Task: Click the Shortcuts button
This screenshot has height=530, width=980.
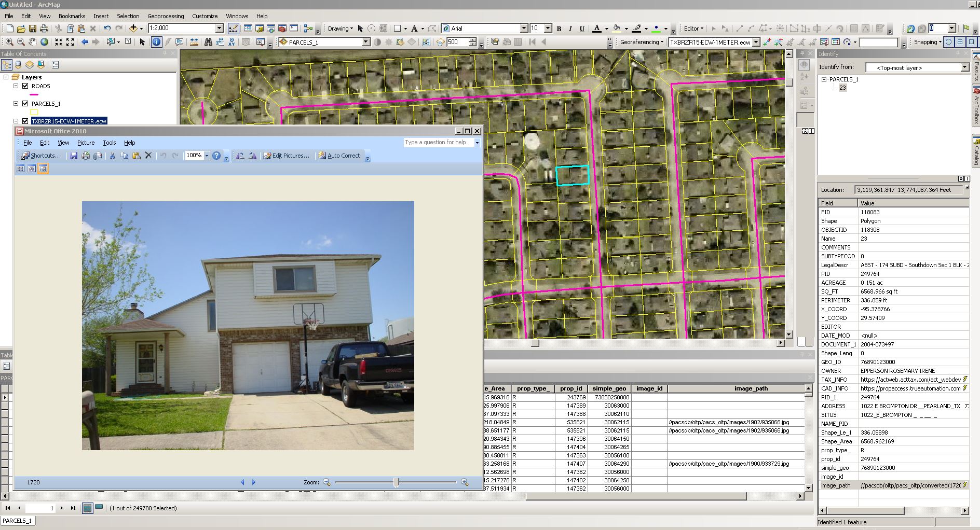Action: click(41, 156)
